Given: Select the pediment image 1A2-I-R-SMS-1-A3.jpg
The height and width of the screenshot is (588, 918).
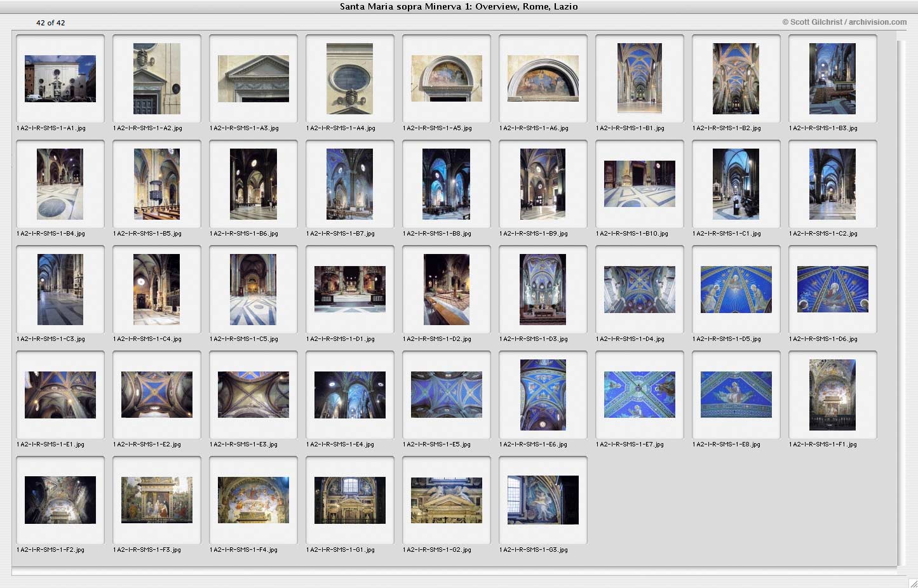Looking at the screenshot, I should coord(253,79).
